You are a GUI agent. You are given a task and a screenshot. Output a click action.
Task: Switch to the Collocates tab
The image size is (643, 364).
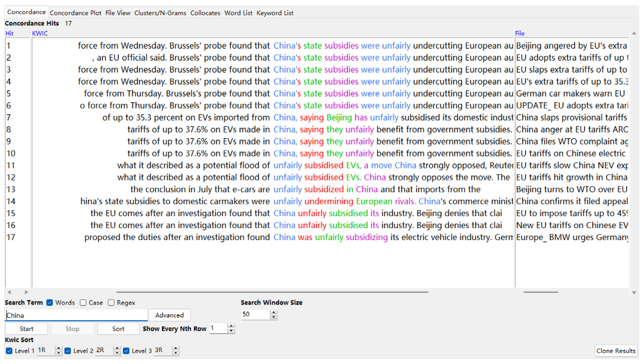coord(205,13)
